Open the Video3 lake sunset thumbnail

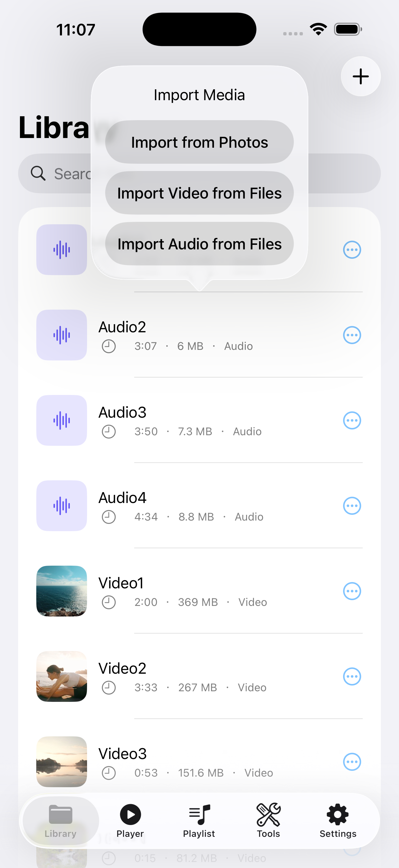62,761
